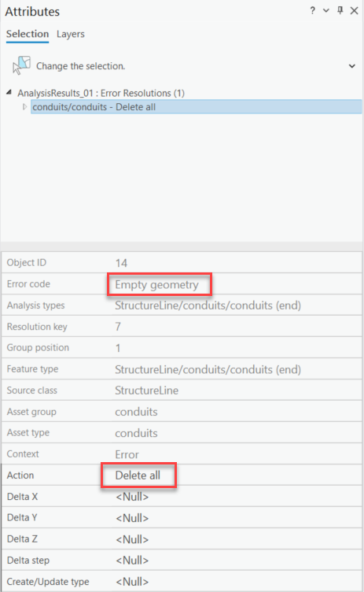
Task: Collapse the AnalysisResults_01 Error Resolutions node
Action: (x=9, y=92)
